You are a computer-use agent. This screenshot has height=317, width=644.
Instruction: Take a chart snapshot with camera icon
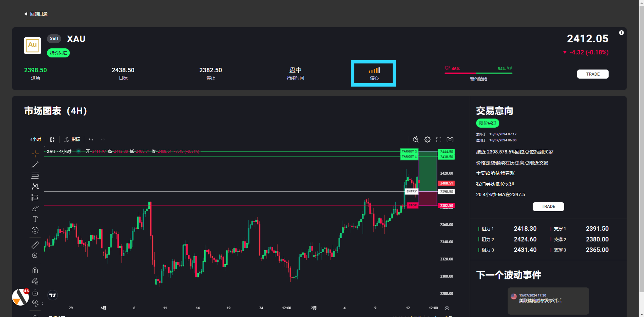click(450, 139)
